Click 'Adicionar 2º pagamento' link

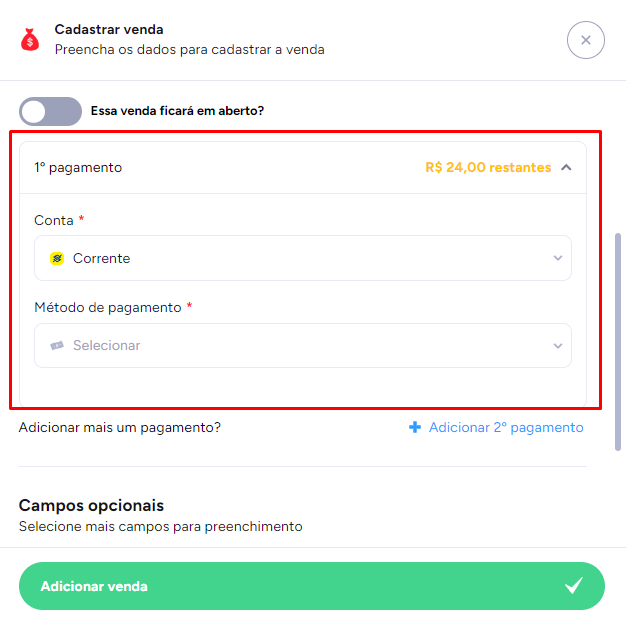pyautogui.click(x=505, y=428)
